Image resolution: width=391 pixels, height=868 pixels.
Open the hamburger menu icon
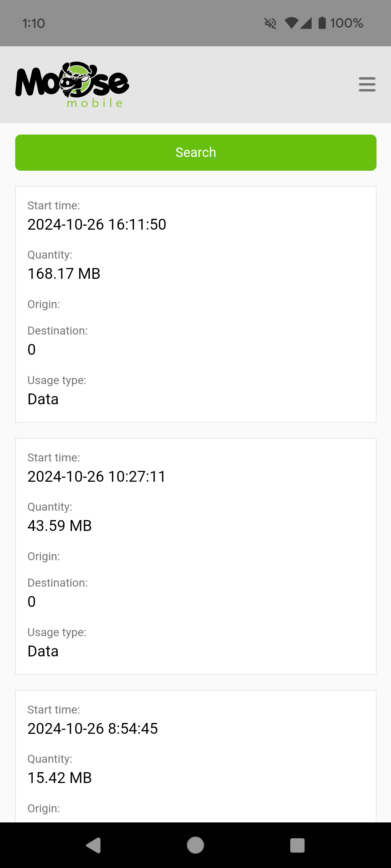coord(367,84)
